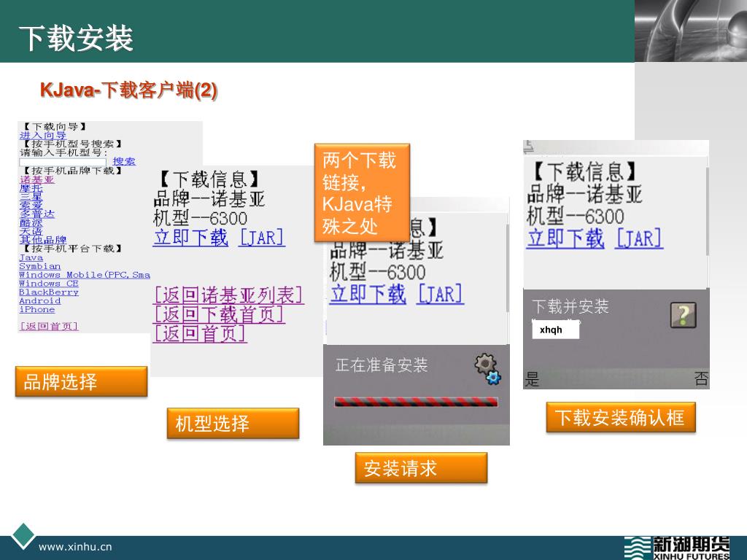Screen dimensions: 747x560
Task: Select the 天语 brand link
Action: click(x=31, y=231)
